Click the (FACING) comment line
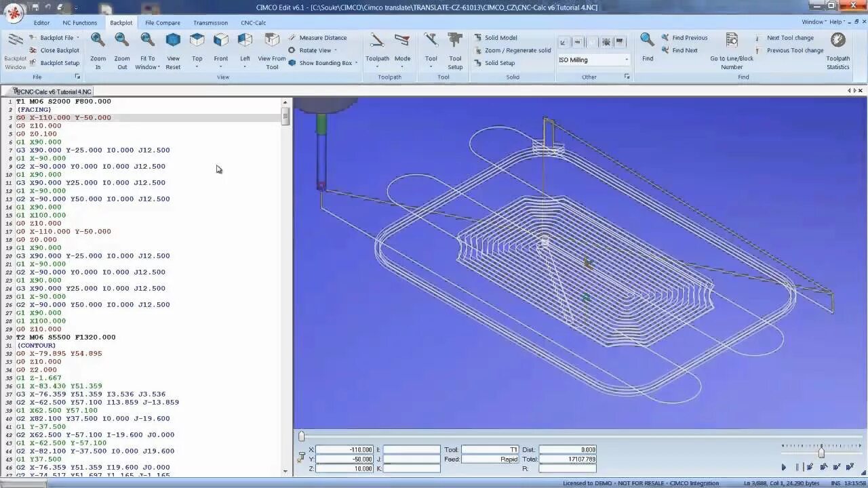868x488 pixels. pyautogui.click(x=34, y=110)
